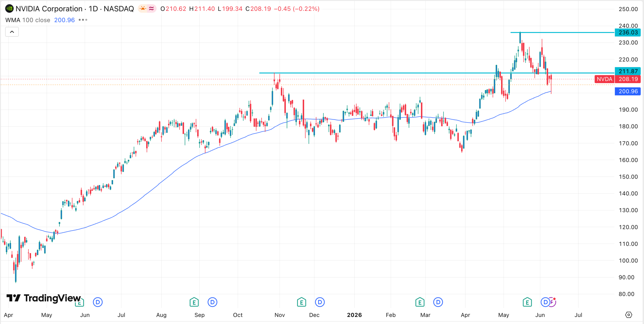
Task: Click the Dec label on the time axis
Action: coord(314,315)
